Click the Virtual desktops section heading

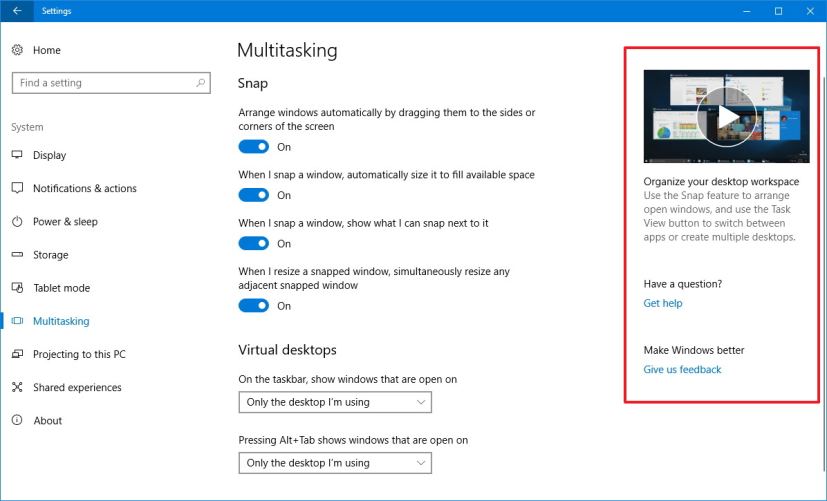pyautogui.click(x=287, y=350)
